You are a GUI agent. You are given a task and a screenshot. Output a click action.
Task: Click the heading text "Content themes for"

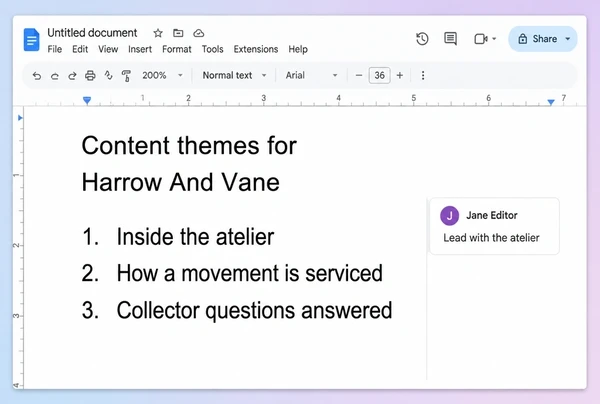[x=189, y=146]
